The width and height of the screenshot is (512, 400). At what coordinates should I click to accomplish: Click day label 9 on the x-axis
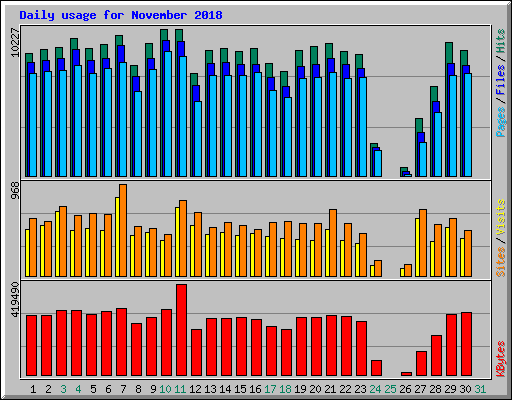(153, 389)
